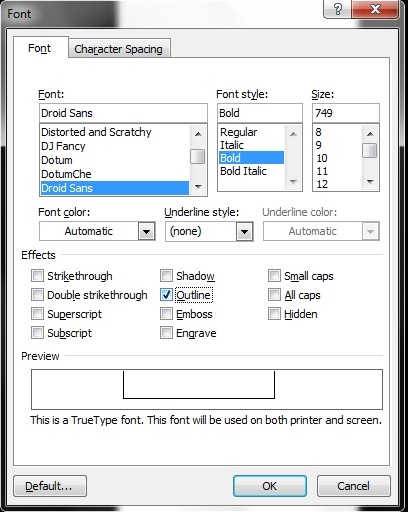Select size 11 in list
Screen dimensions: 408x512
pyautogui.click(x=337, y=171)
